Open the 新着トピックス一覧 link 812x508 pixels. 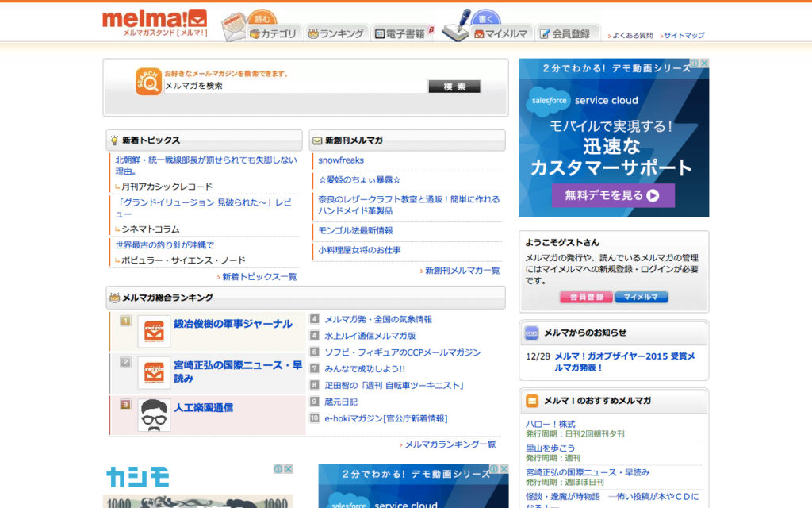(259, 277)
